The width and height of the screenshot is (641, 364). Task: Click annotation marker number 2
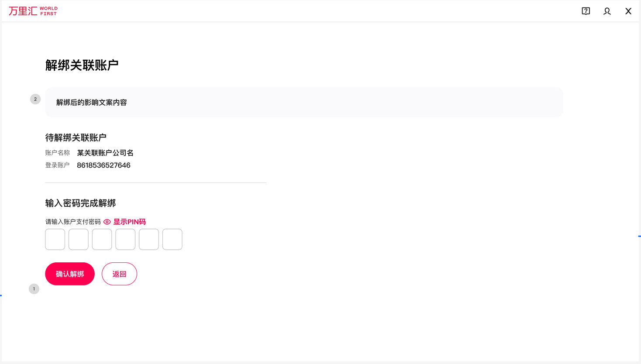pos(35,99)
